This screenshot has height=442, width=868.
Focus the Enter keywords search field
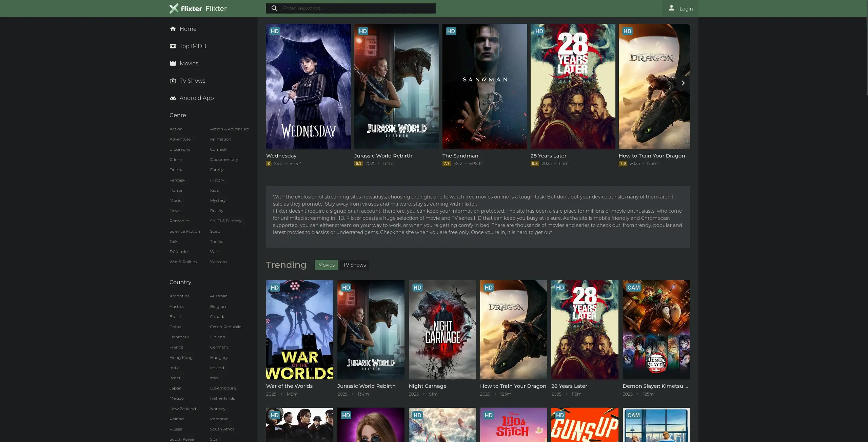(x=351, y=8)
